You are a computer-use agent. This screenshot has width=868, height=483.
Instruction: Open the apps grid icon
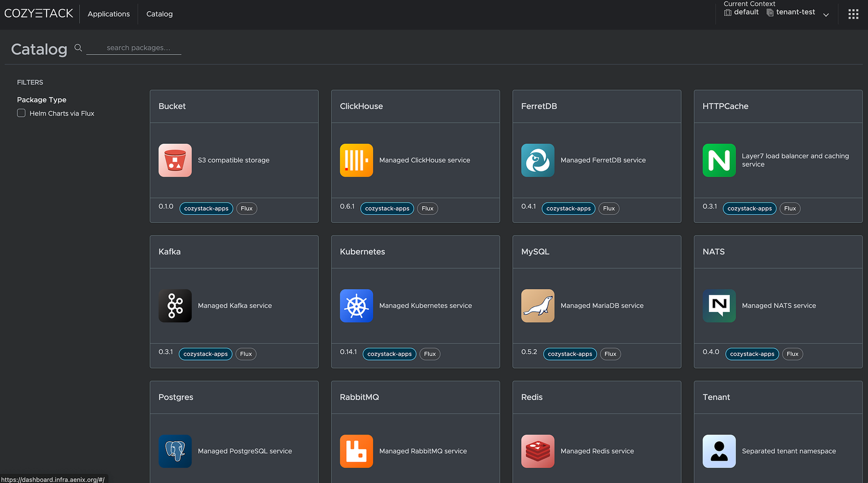click(853, 14)
